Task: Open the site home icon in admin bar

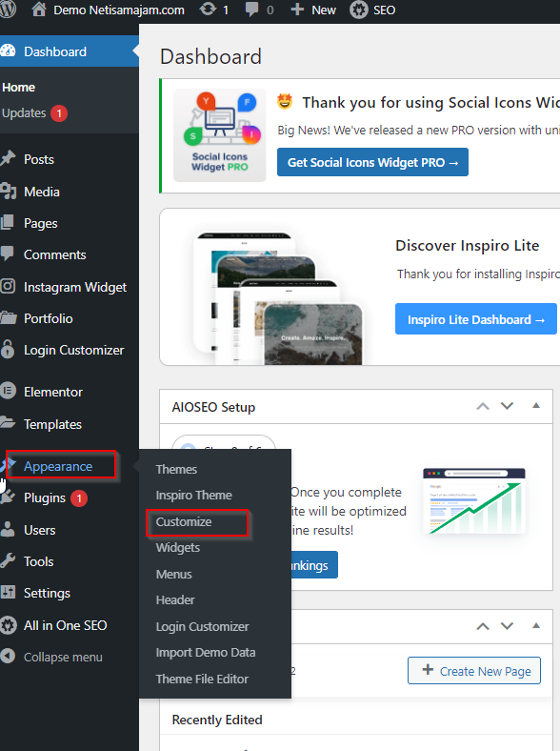Action: (39, 10)
